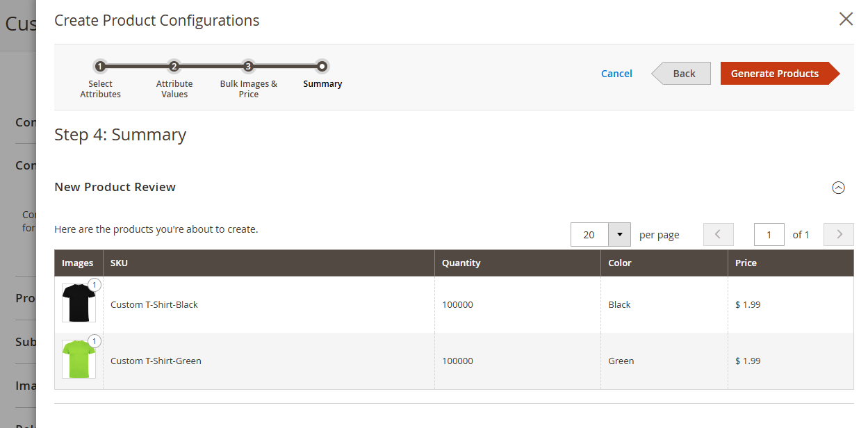Cancel the product configuration wizard

pyautogui.click(x=616, y=74)
